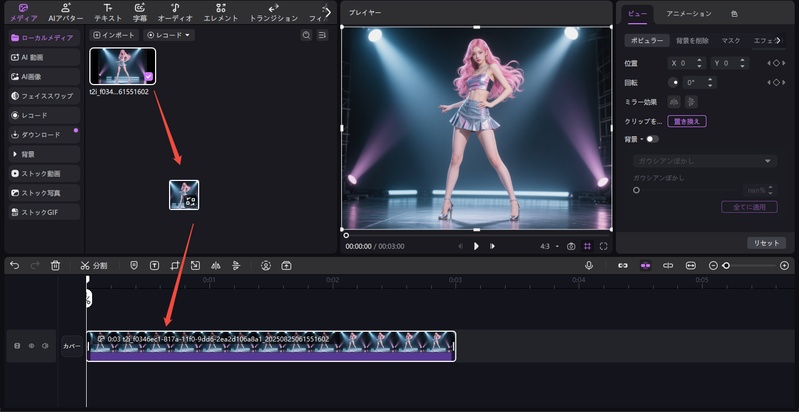Open the AIアバター tab
Viewport: 799px width, 412px height.
pos(66,13)
